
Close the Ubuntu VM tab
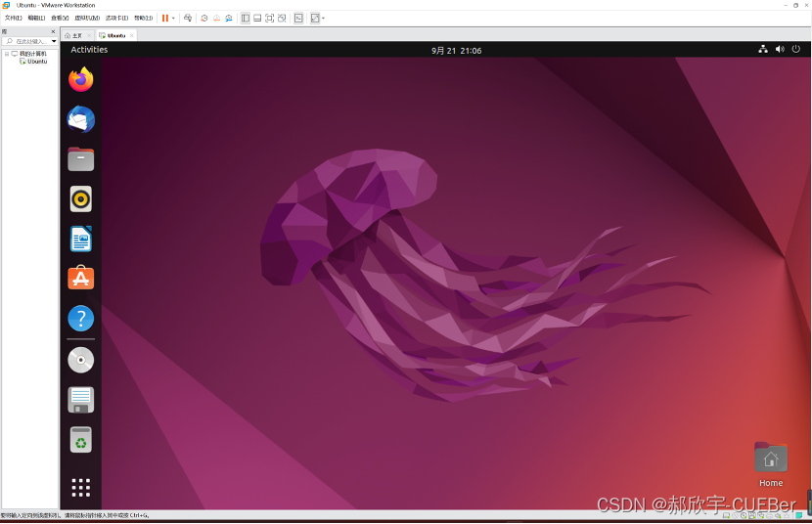click(x=131, y=36)
